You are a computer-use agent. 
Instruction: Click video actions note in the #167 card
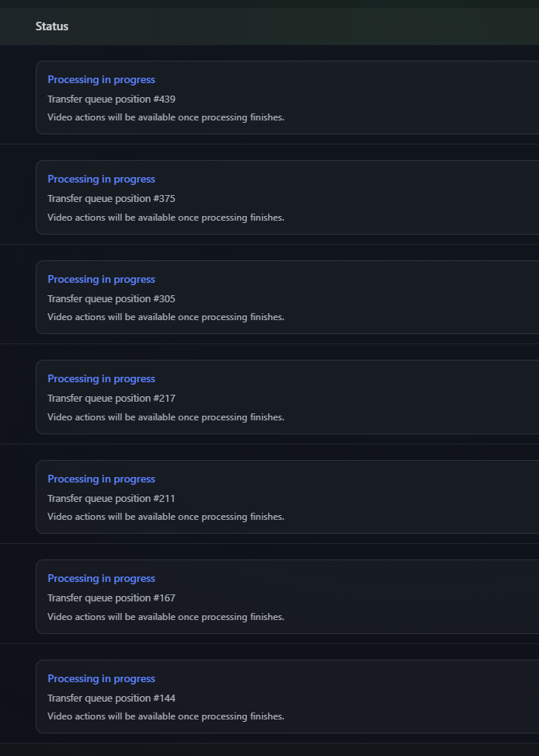pyautogui.click(x=166, y=617)
